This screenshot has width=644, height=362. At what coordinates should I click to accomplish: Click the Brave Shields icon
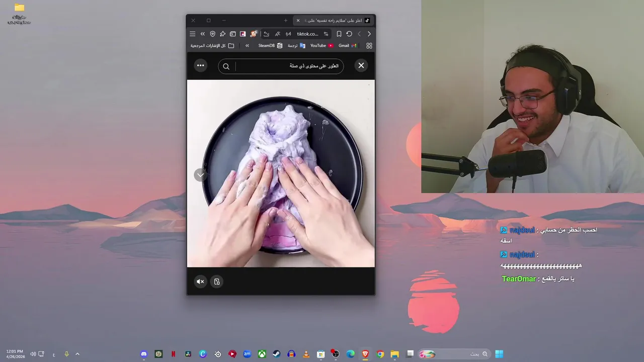(x=212, y=34)
